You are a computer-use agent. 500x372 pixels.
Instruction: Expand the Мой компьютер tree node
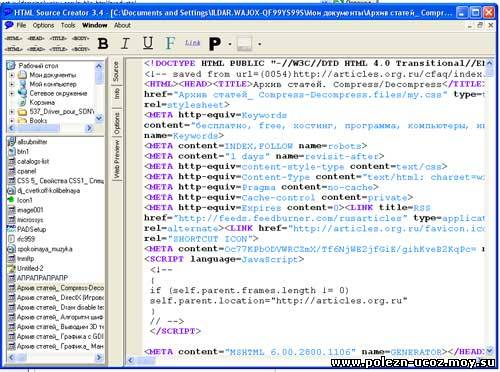point(12,84)
